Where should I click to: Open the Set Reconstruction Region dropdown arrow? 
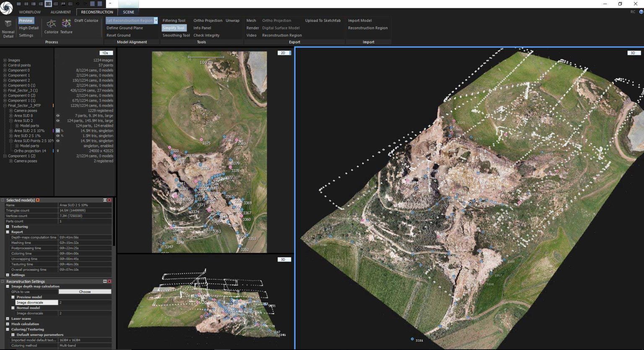[156, 21]
